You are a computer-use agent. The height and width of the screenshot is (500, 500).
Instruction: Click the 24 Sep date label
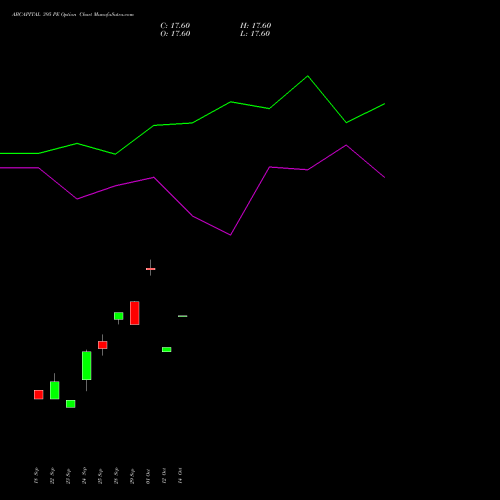click(x=84, y=476)
